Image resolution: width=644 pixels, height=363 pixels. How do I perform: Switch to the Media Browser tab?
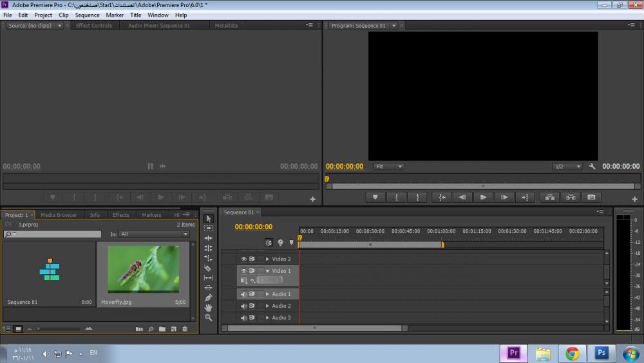tap(58, 215)
